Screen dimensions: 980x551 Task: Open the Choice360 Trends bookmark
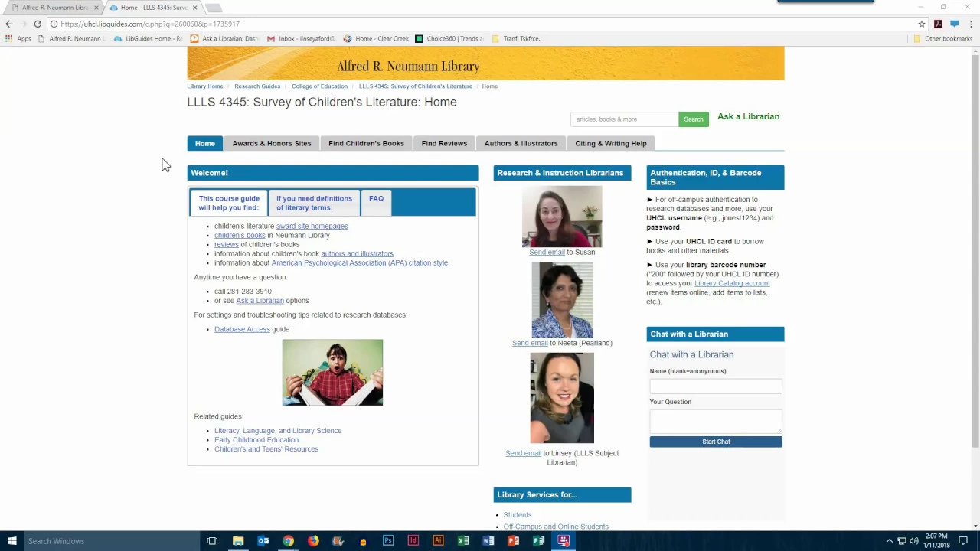(449, 38)
